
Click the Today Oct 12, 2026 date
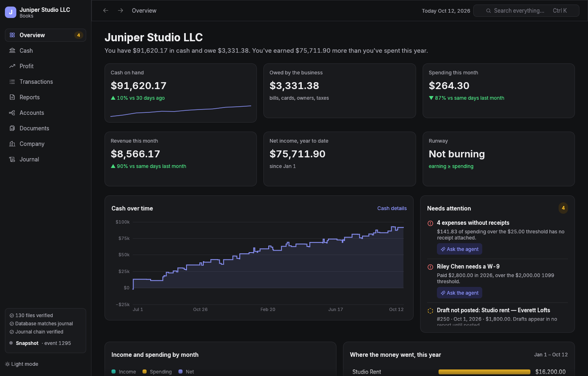pos(446,11)
